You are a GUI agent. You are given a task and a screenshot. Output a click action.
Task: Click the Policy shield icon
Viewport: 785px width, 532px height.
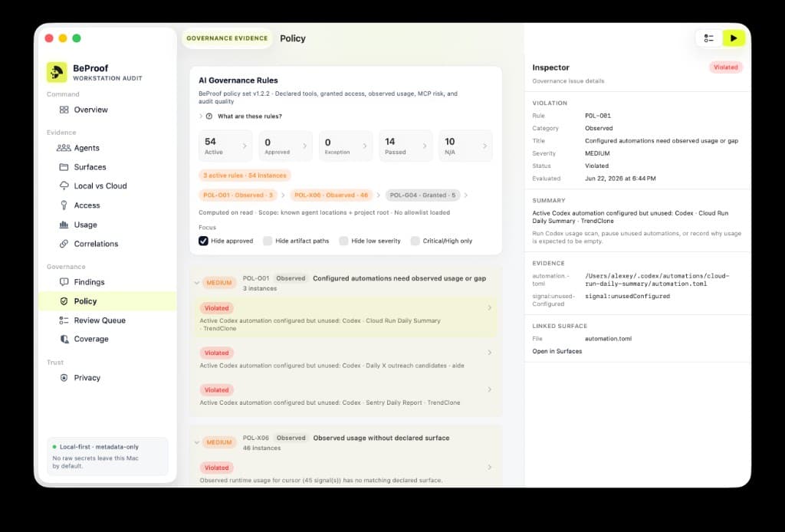[x=64, y=301]
